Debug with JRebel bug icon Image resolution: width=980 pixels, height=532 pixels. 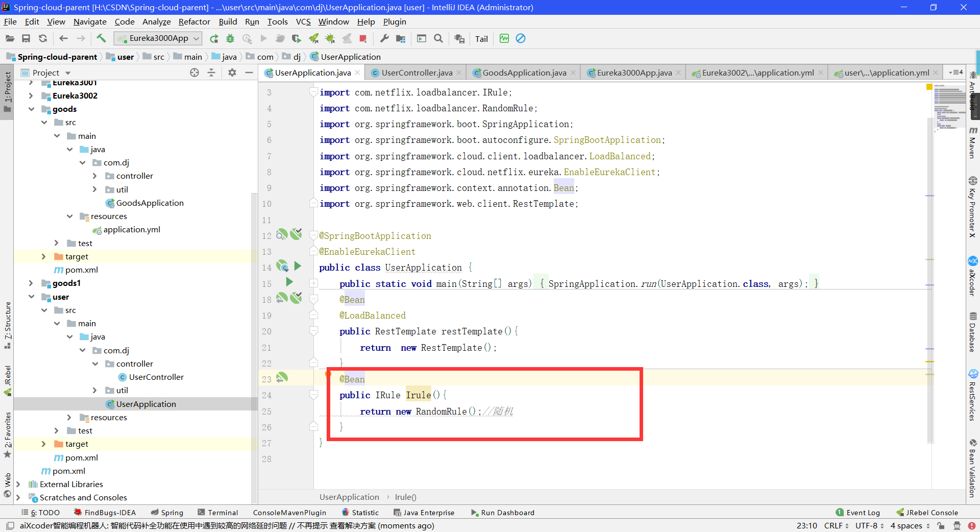point(330,38)
